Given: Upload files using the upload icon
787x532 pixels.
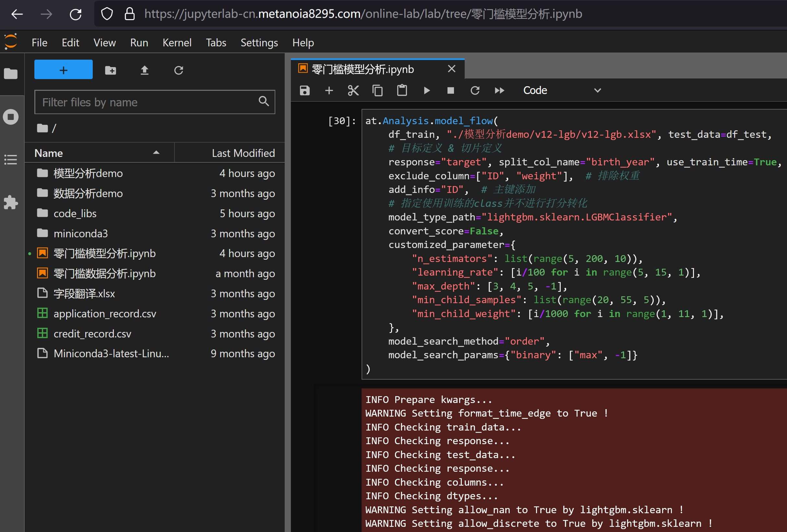Looking at the screenshot, I should coord(145,70).
